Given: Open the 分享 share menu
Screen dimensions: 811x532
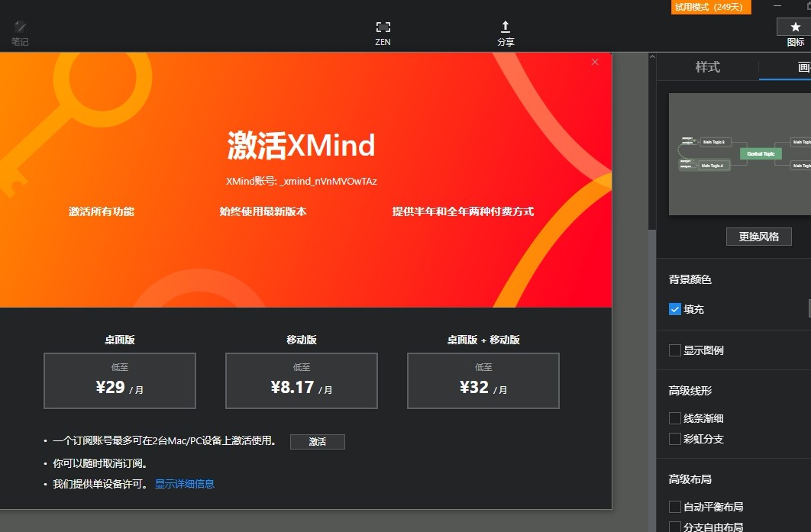Looking at the screenshot, I should click(506, 34).
